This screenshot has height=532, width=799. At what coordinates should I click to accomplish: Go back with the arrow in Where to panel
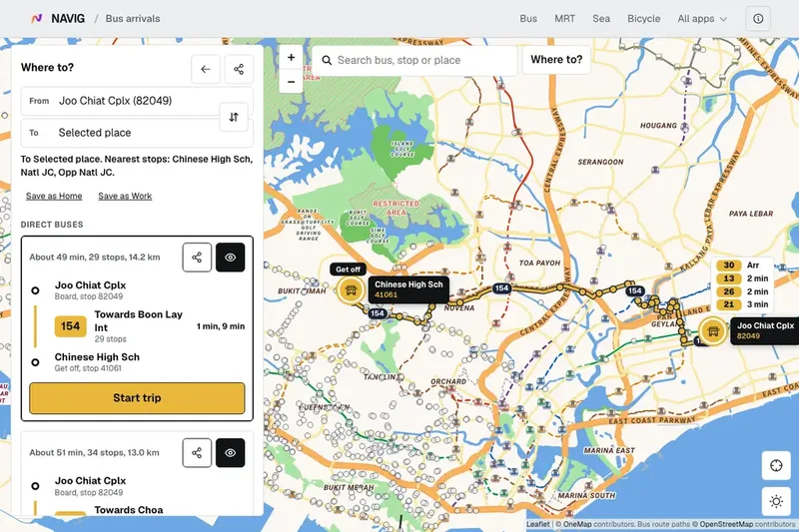(206, 69)
